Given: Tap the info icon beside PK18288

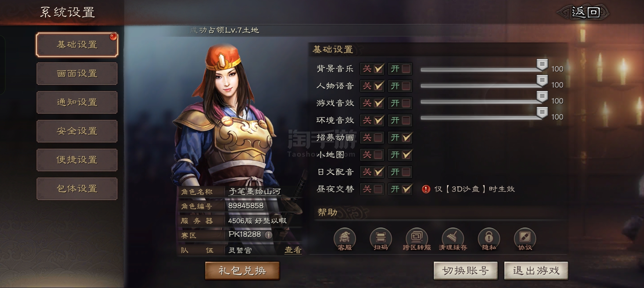Looking at the screenshot, I should click(268, 235).
